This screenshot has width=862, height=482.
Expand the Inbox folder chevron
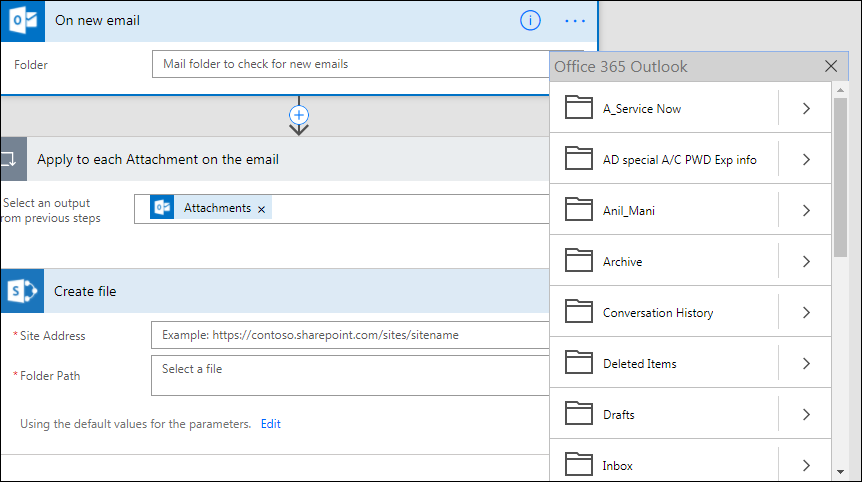[806, 465]
